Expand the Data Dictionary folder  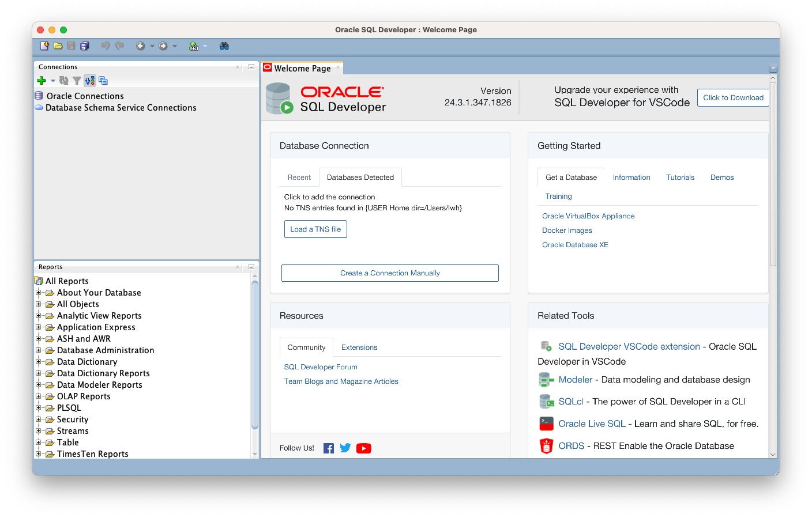(39, 362)
